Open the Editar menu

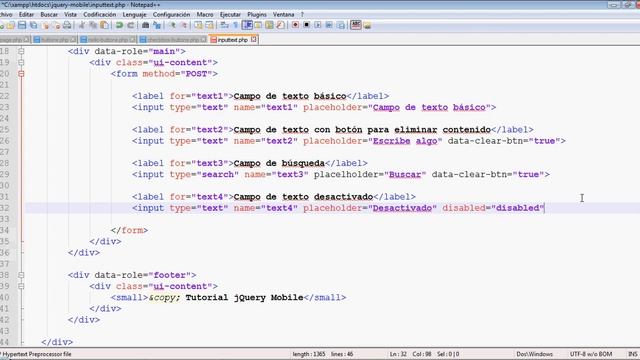pyautogui.click(x=27, y=14)
